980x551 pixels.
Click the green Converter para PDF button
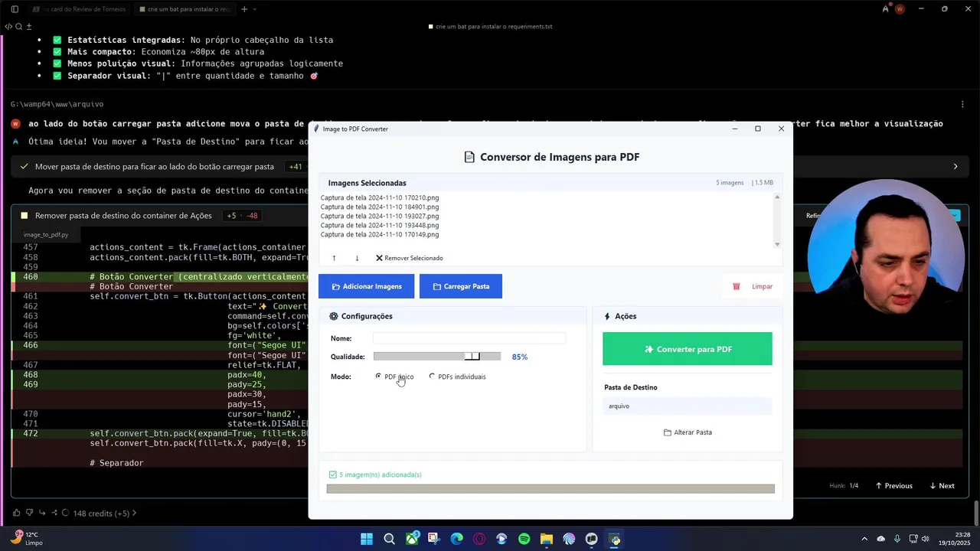pos(688,349)
